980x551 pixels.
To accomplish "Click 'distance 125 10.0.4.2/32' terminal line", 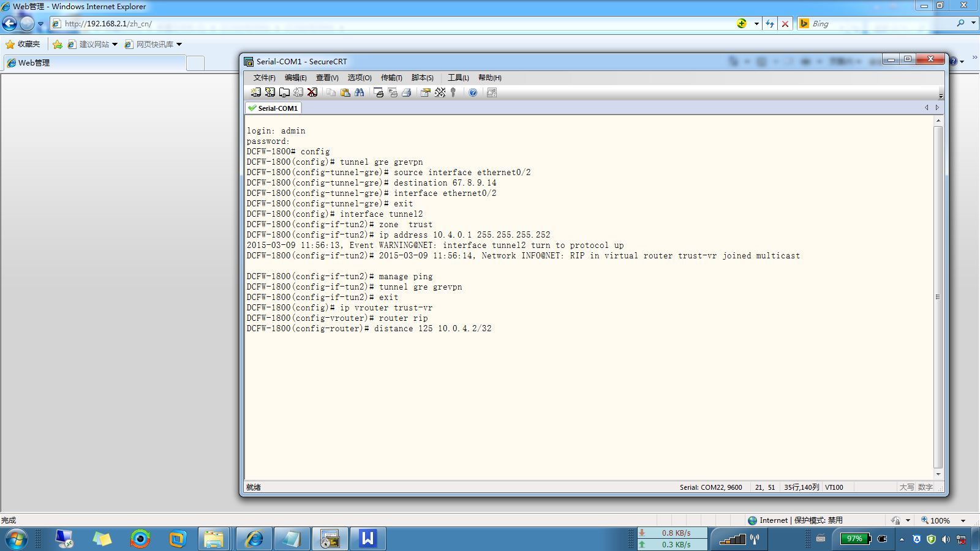I will pyautogui.click(x=369, y=329).
